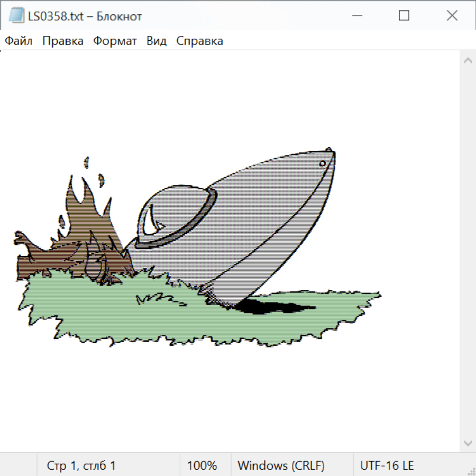
Task: Click the UTF-16 LE encoding indicator
Action: tap(387, 465)
